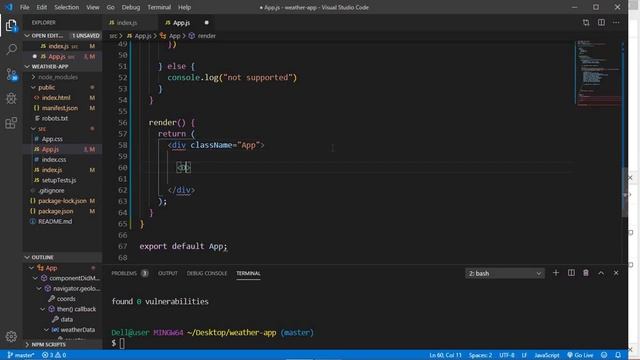Open the editor More Actions menu
This screenshot has height=360, width=640.
tap(616, 22)
